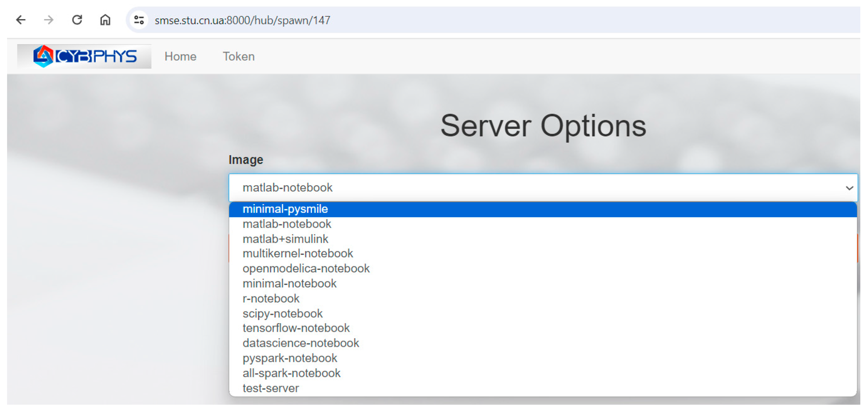Open the Token navigation link
Image resolution: width=868 pixels, height=413 pixels.
(239, 56)
